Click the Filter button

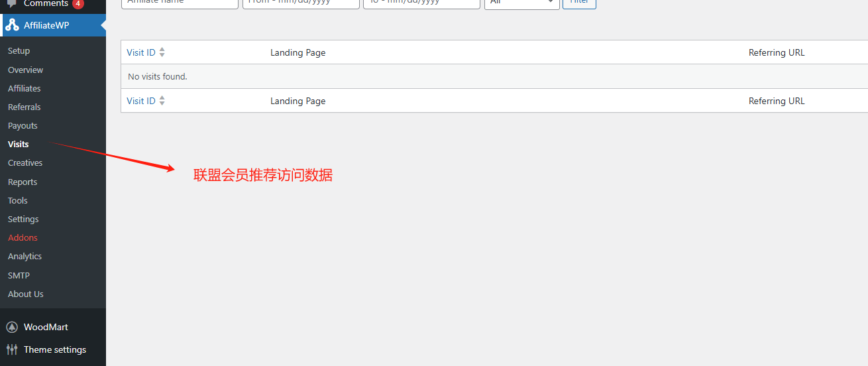pyautogui.click(x=579, y=3)
